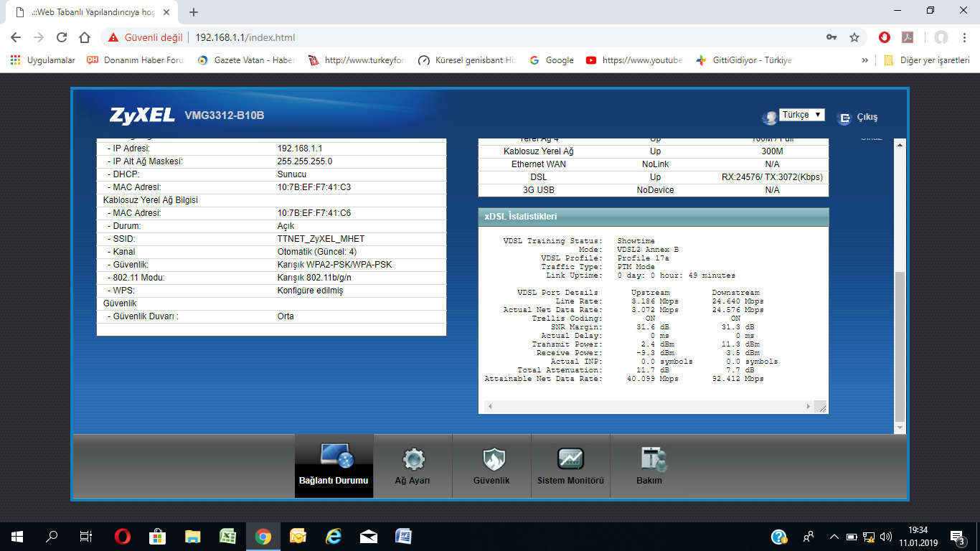This screenshot has width=980, height=551.
Task: Expand the hidden bookmarks chevron
Action: pos(864,60)
